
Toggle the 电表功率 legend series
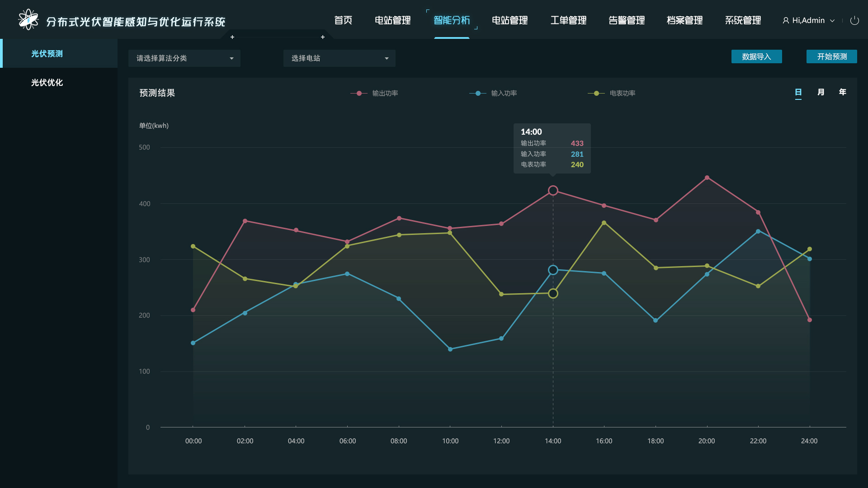click(x=612, y=93)
